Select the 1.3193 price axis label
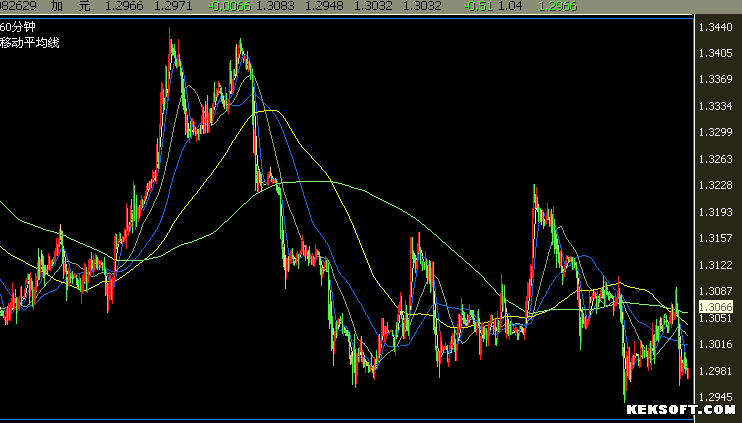The height and width of the screenshot is (423, 742). point(716,212)
